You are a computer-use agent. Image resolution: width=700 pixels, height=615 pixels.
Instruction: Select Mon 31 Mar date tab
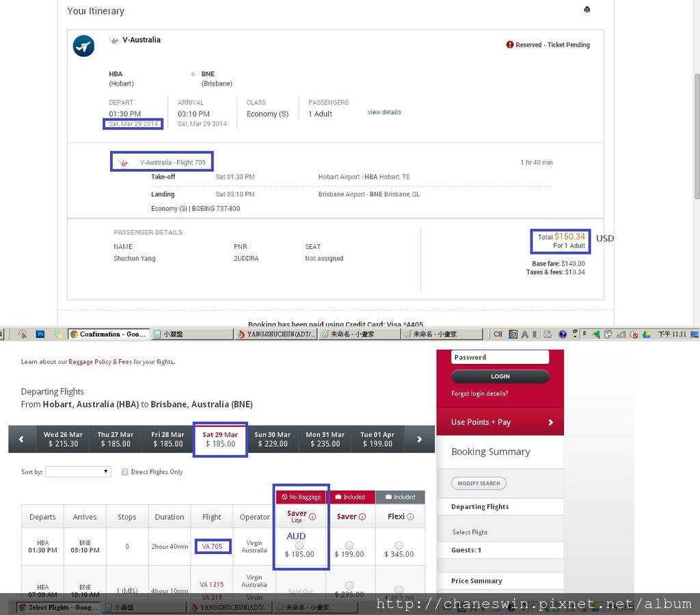tap(325, 439)
